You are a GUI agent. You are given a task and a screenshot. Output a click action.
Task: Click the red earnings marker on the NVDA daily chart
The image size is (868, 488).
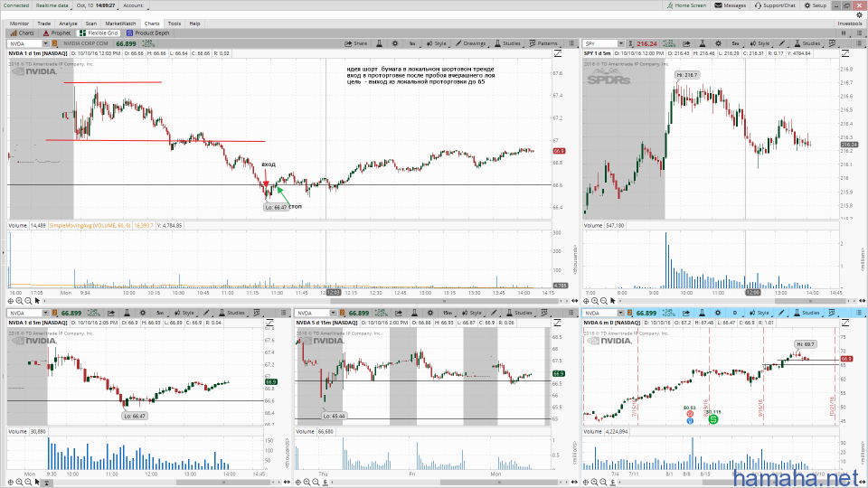pos(690,414)
